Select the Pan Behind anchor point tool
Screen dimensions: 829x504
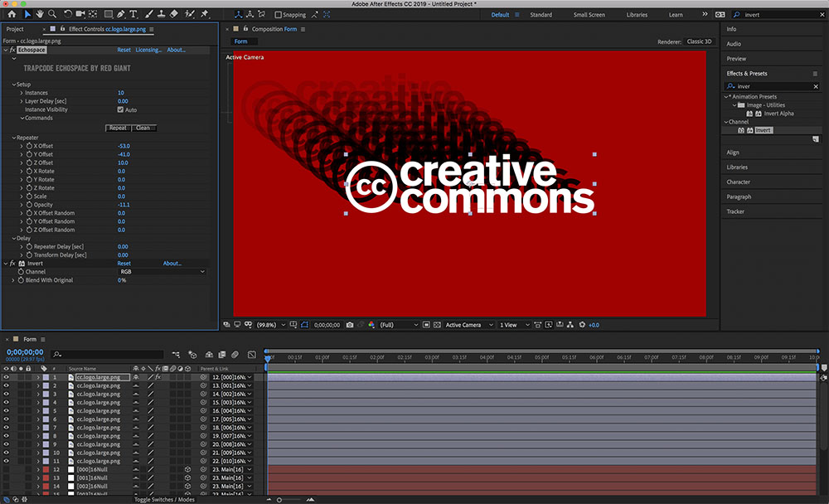93,14
